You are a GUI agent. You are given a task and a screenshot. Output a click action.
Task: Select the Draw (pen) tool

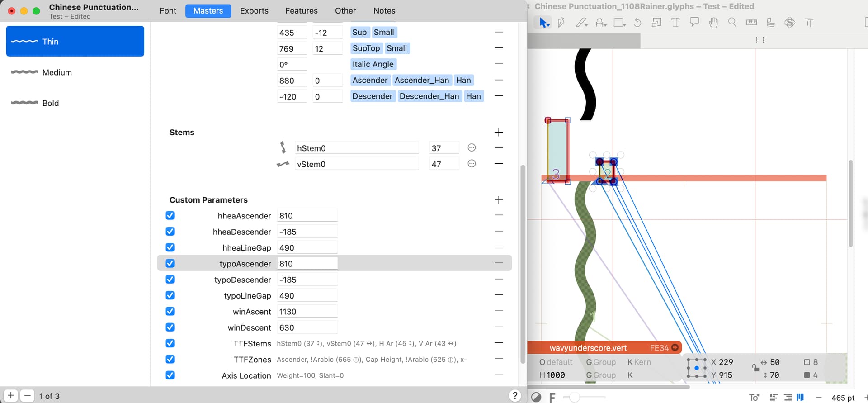click(561, 23)
